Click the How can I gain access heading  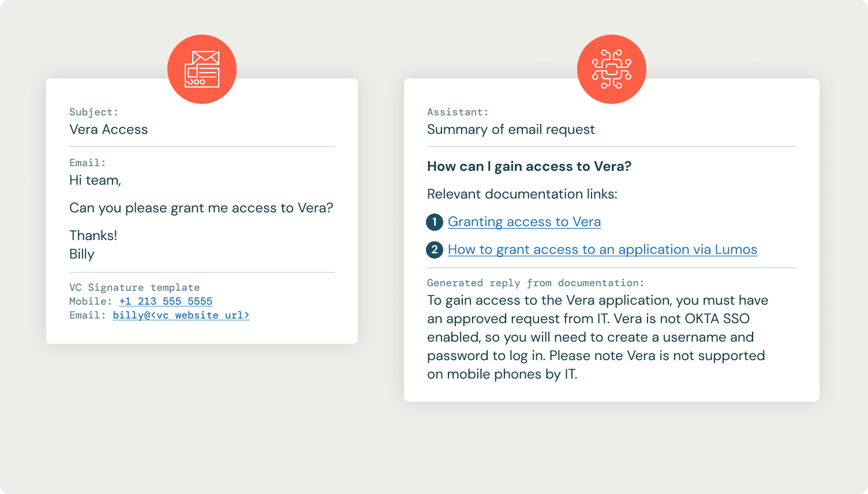point(529,167)
